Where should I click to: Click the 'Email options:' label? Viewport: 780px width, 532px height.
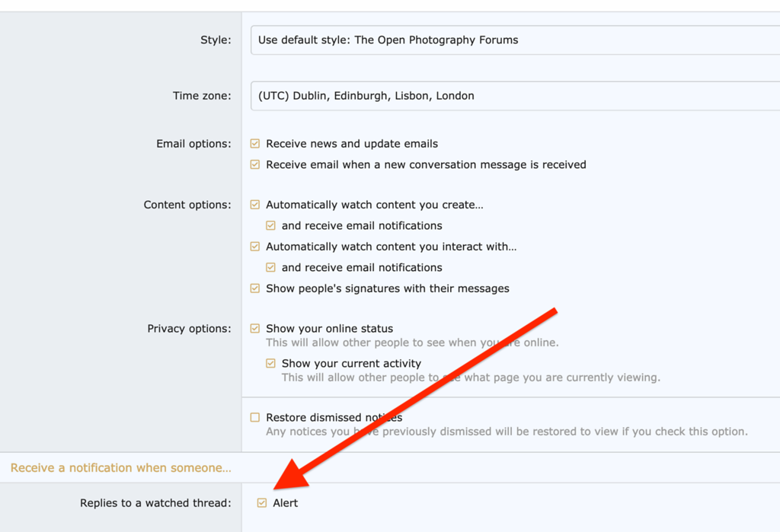(193, 144)
